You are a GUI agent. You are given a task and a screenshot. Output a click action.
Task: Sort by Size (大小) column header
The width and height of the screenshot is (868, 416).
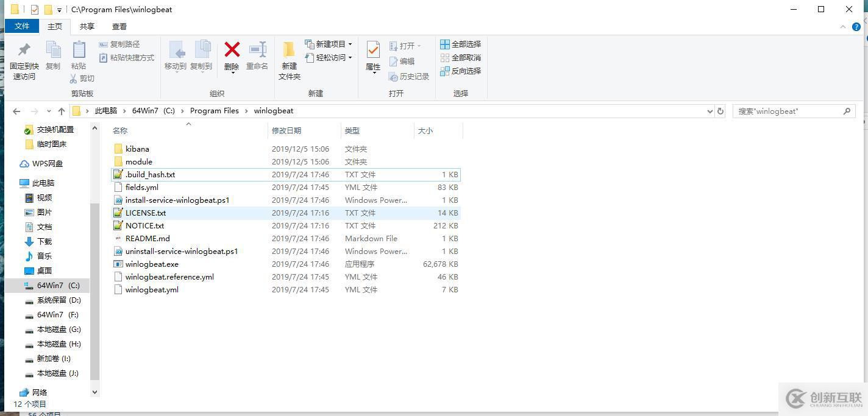tap(438, 130)
